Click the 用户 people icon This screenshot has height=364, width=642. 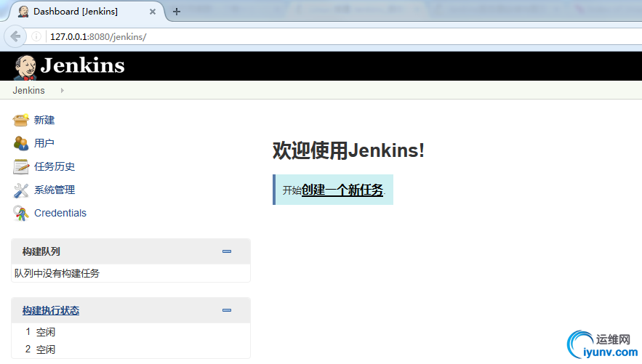click(x=20, y=143)
